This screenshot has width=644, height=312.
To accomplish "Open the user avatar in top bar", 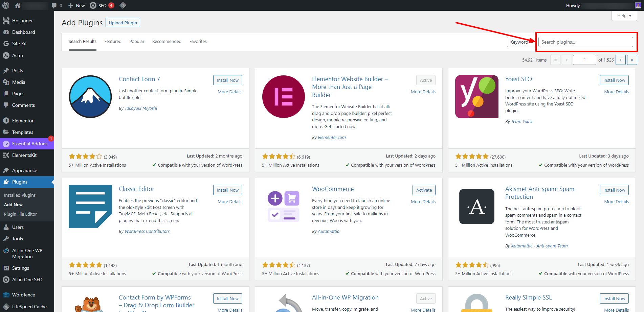I will tap(638, 5).
